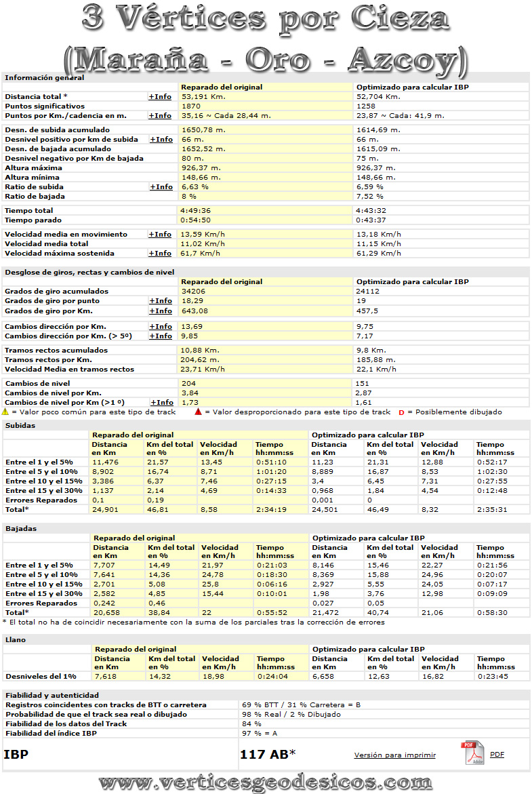Image resolution: width=532 pixels, height=794 pixels.
Task: Open Versión para imprimir link
Action: point(394,755)
